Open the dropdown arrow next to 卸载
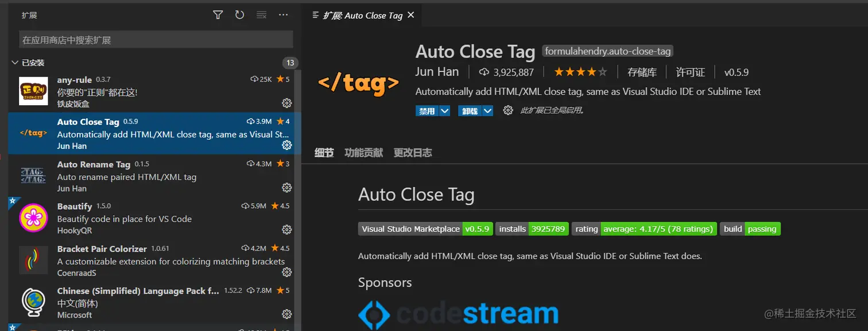The image size is (868, 331). click(487, 111)
